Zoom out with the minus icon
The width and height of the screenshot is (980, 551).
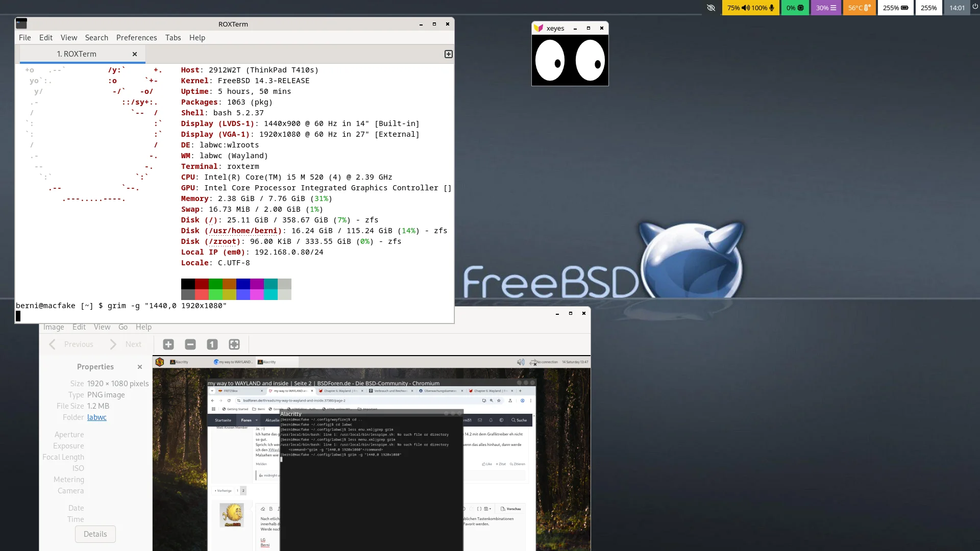pyautogui.click(x=190, y=344)
